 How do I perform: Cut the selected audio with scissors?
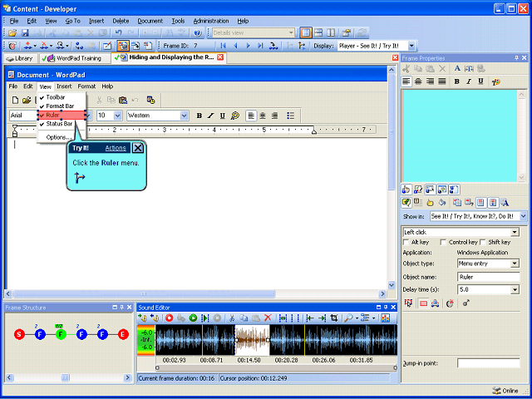click(232, 318)
